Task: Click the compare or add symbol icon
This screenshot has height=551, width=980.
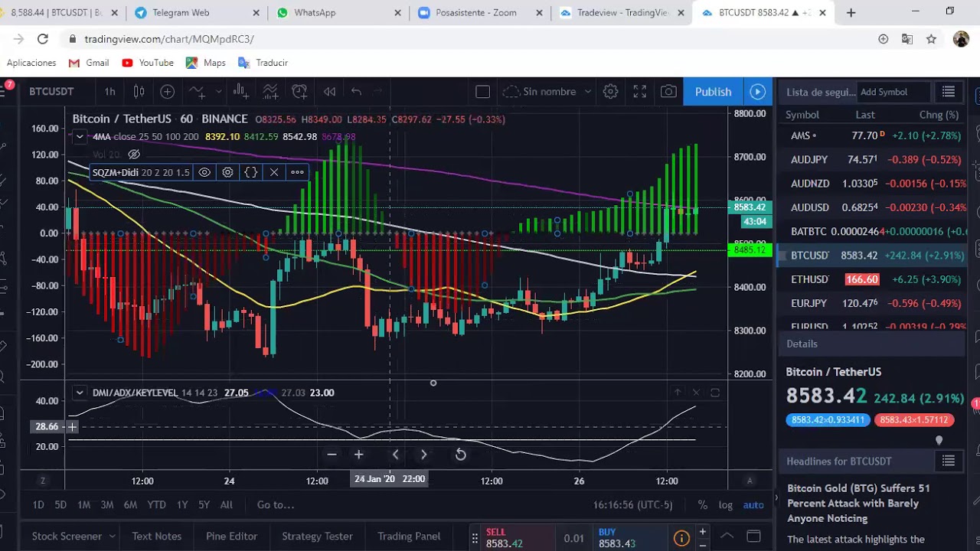Action: point(168,92)
